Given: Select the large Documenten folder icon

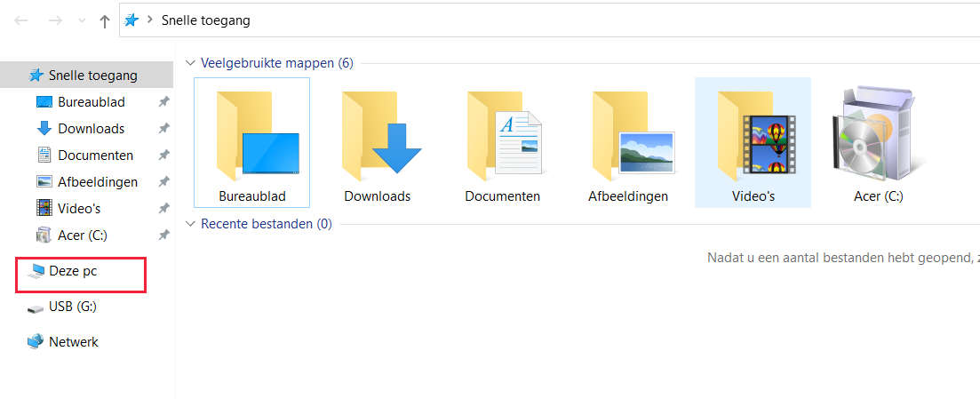Looking at the screenshot, I should pos(503,142).
